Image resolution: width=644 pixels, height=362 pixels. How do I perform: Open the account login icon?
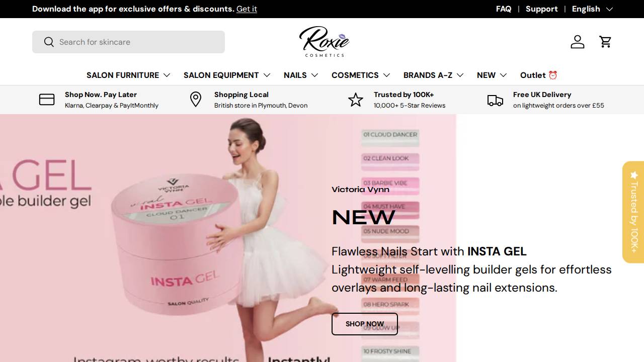tap(577, 42)
